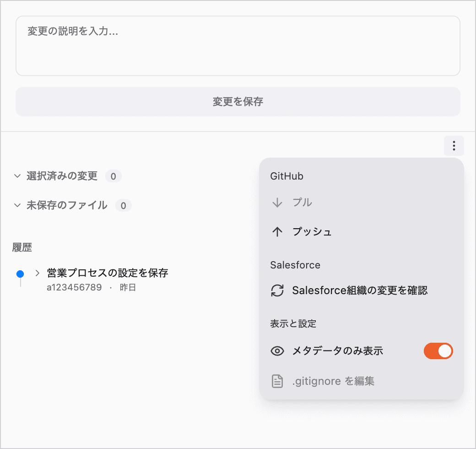Screen dimensions: 476x449
Task: Choose .gitignore を編集 menu entry
Action: (361, 381)
